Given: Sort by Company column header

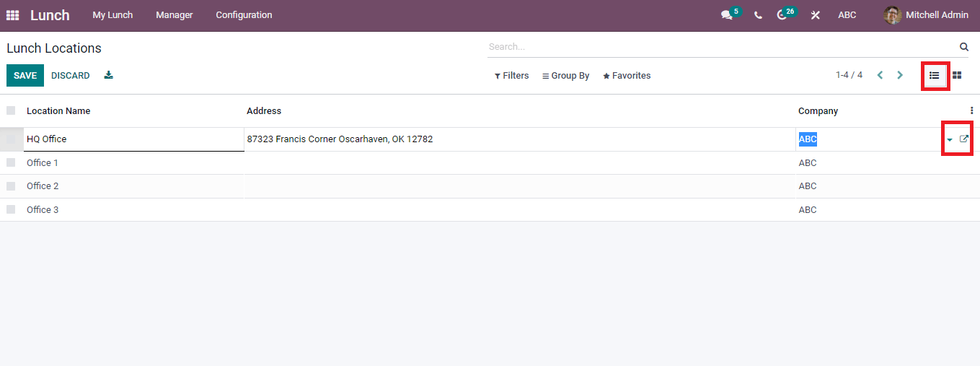Looking at the screenshot, I should 818,111.
